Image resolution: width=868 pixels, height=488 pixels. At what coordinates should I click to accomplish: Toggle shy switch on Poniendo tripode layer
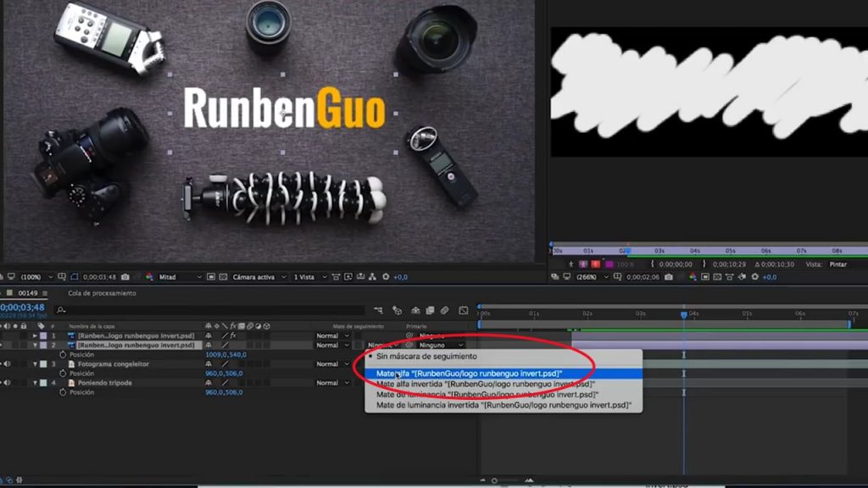point(209,383)
